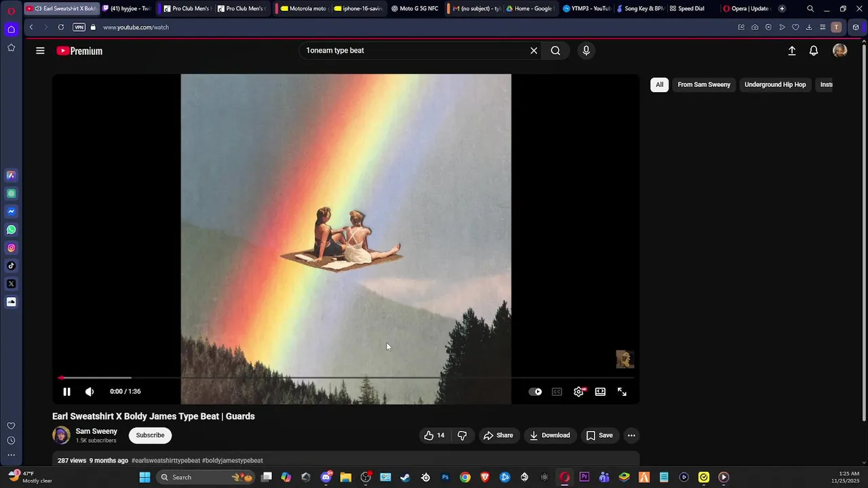The width and height of the screenshot is (868, 488).
Task: Switch to the hyyjoe Twitch tab
Action: [x=127, y=9]
